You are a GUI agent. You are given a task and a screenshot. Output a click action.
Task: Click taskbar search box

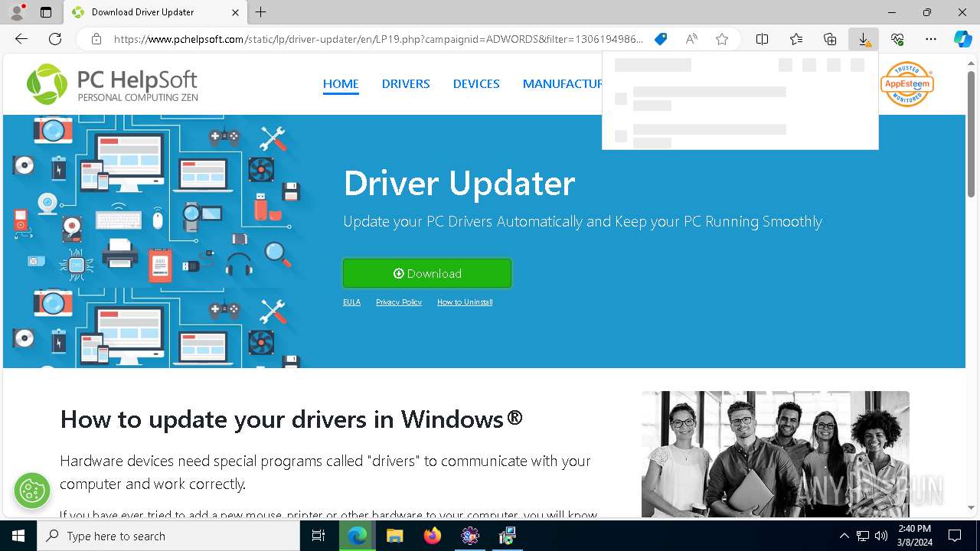[168, 536]
